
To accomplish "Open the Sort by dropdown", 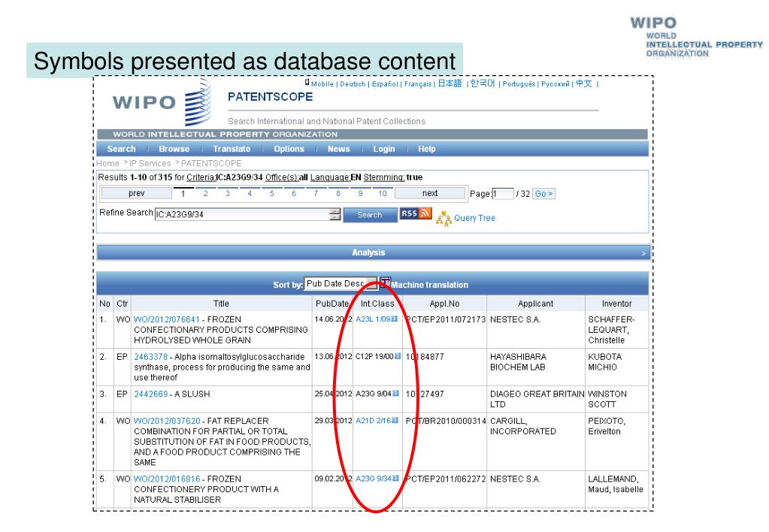I will pyautogui.click(x=341, y=284).
